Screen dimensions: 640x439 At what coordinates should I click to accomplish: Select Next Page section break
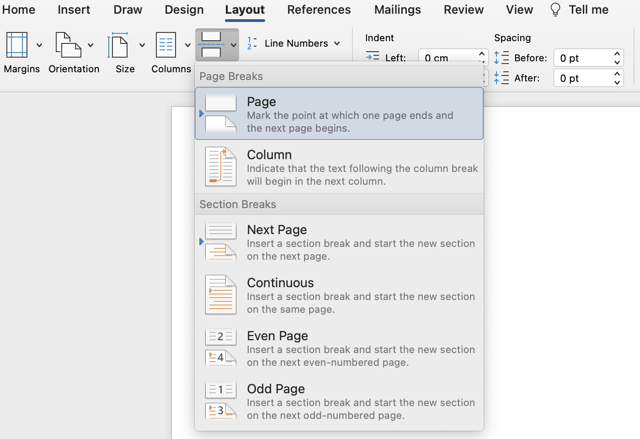click(340, 242)
